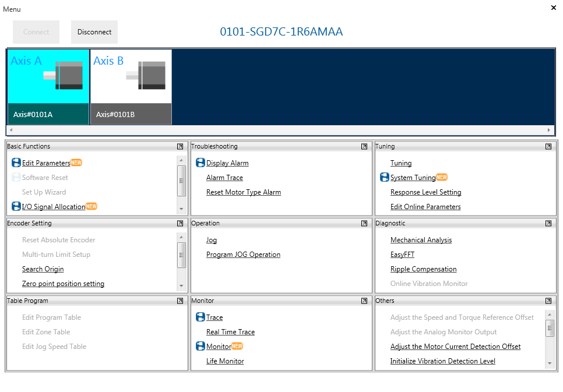Click the icon beside Trace

click(200, 317)
